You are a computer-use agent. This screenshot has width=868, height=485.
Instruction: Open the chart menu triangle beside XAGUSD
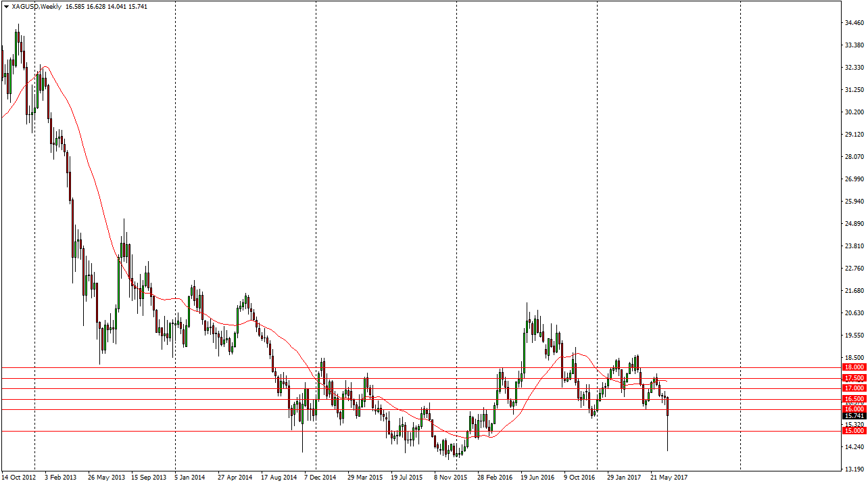pyautogui.click(x=6, y=7)
